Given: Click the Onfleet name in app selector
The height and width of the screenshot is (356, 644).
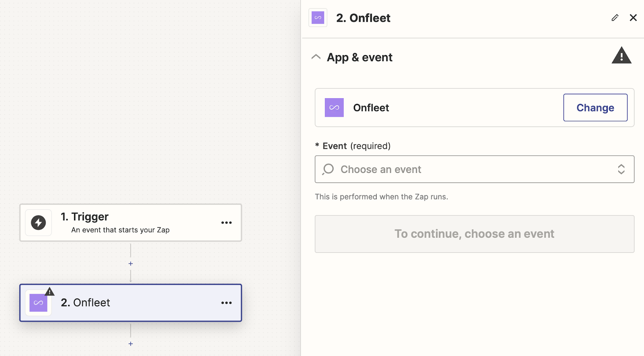Looking at the screenshot, I should point(371,108).
